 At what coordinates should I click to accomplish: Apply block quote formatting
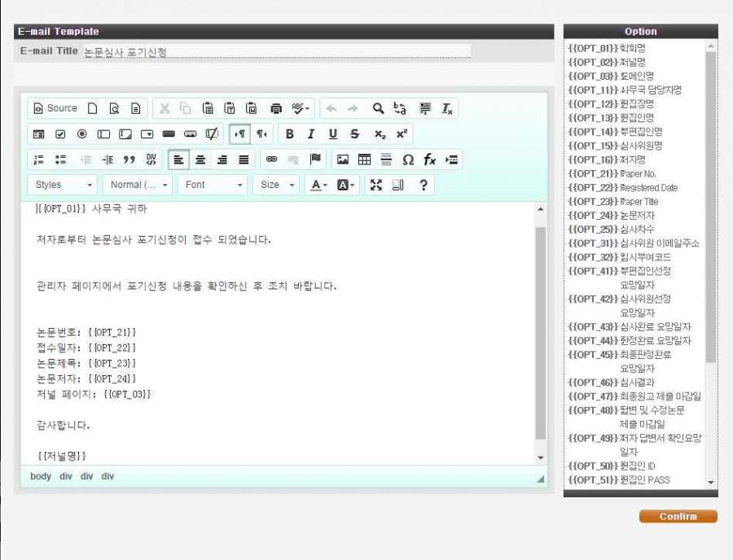(x=129, y=160)
